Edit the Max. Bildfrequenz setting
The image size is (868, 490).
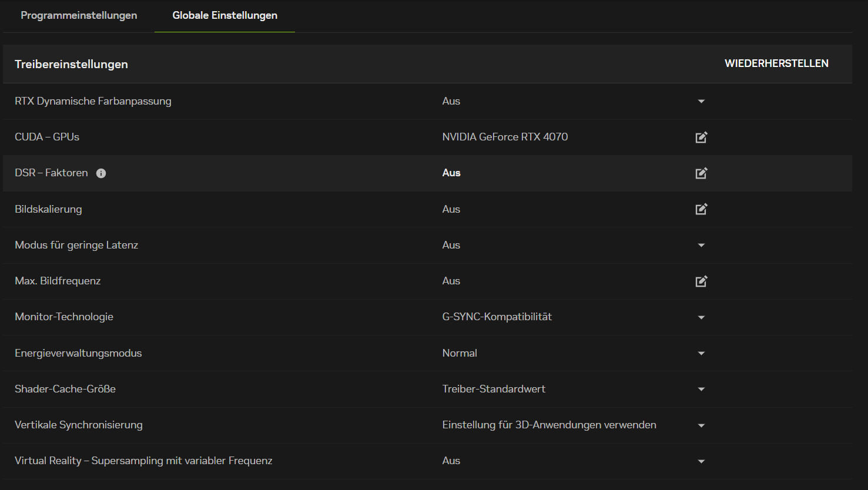[701, 281]
